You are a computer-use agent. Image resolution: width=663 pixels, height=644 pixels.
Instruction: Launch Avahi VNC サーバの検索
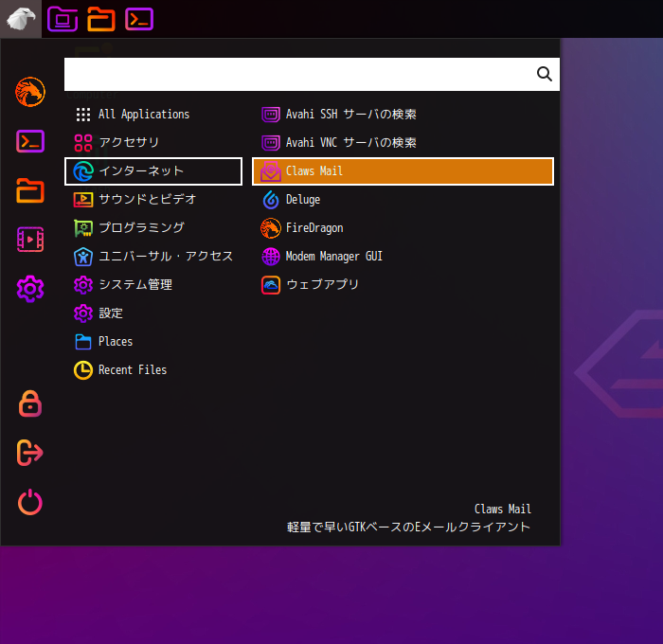403,142
